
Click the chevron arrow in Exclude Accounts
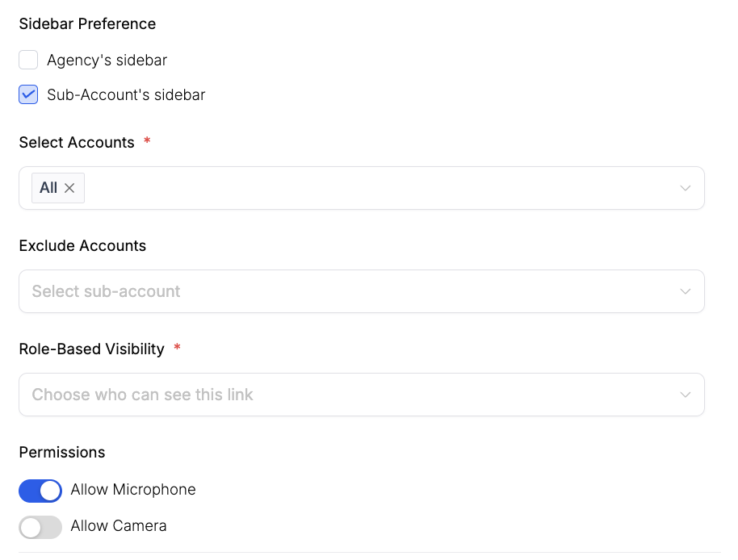coord(685,291)
